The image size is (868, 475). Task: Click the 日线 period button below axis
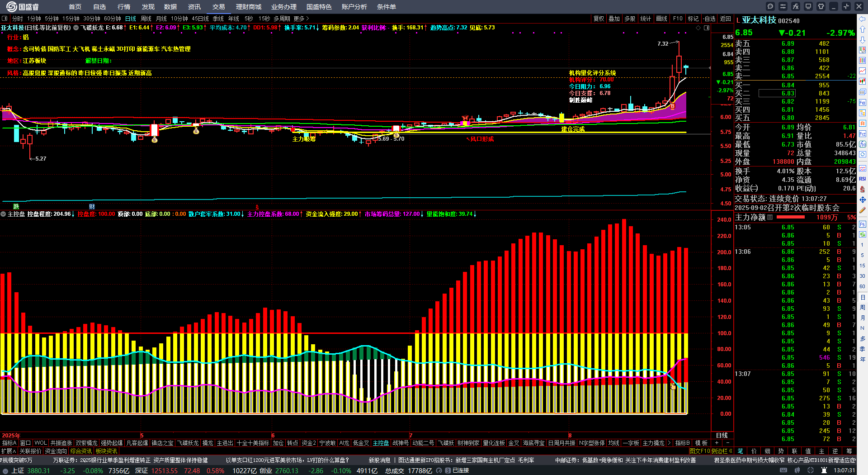pyautogui.click(x=722, y=435)
